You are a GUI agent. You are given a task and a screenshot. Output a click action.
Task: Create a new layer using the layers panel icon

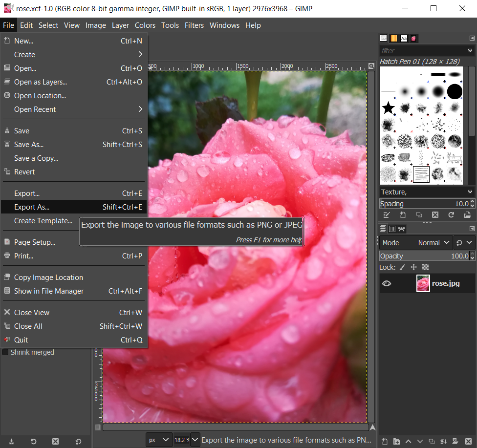pos(385,441)
